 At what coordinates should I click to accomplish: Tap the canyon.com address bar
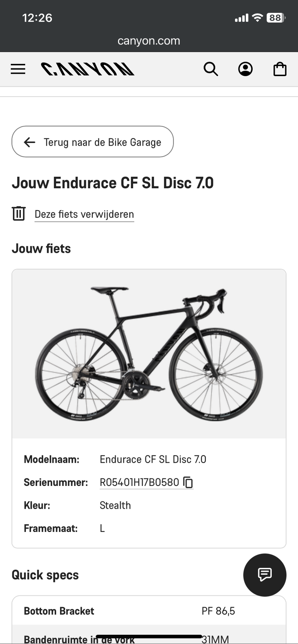[x=149, y=41]
